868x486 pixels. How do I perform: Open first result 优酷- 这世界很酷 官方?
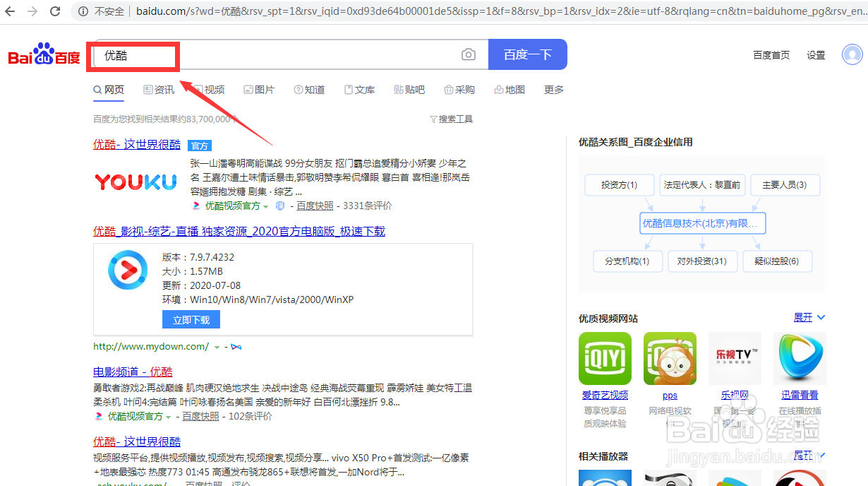coord(137,144)
